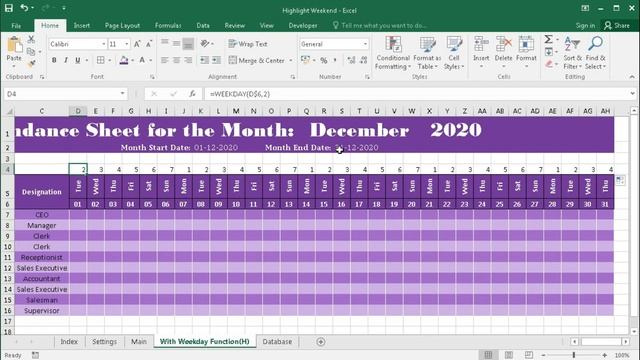Decrease font size with smaller A

(x=149, y=44)
